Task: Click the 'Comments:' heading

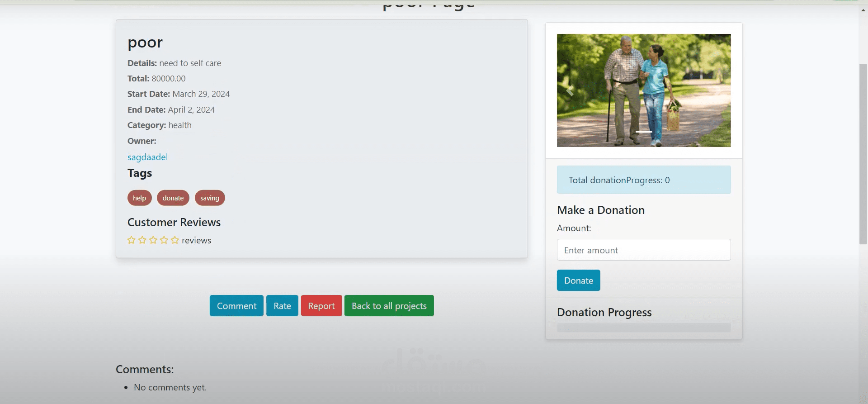Action: [x=145, y=369]
